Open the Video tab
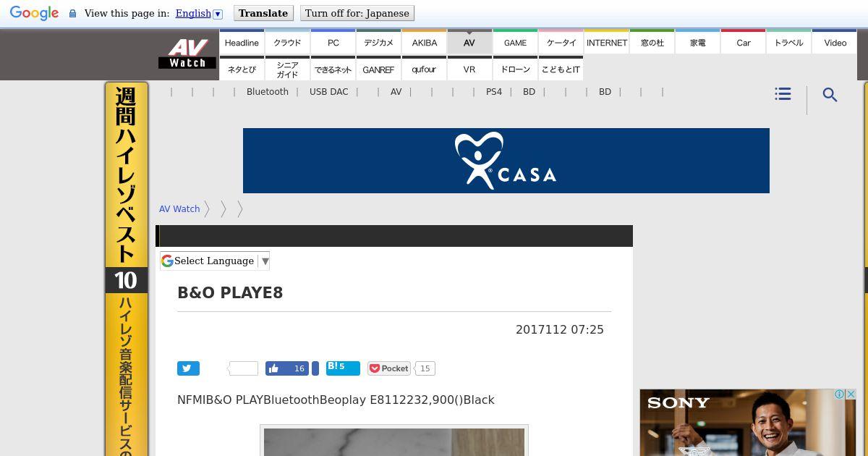868x456 pixels. click(835, 42)
